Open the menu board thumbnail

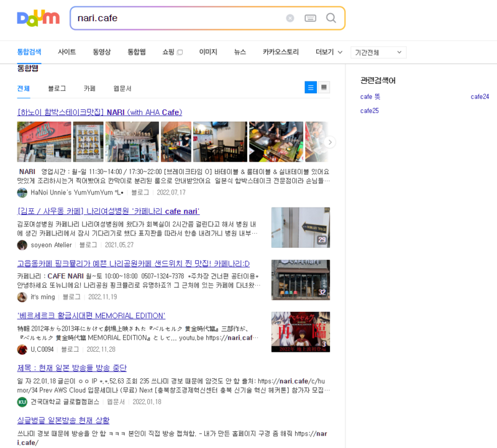click(x=88, y=142)
